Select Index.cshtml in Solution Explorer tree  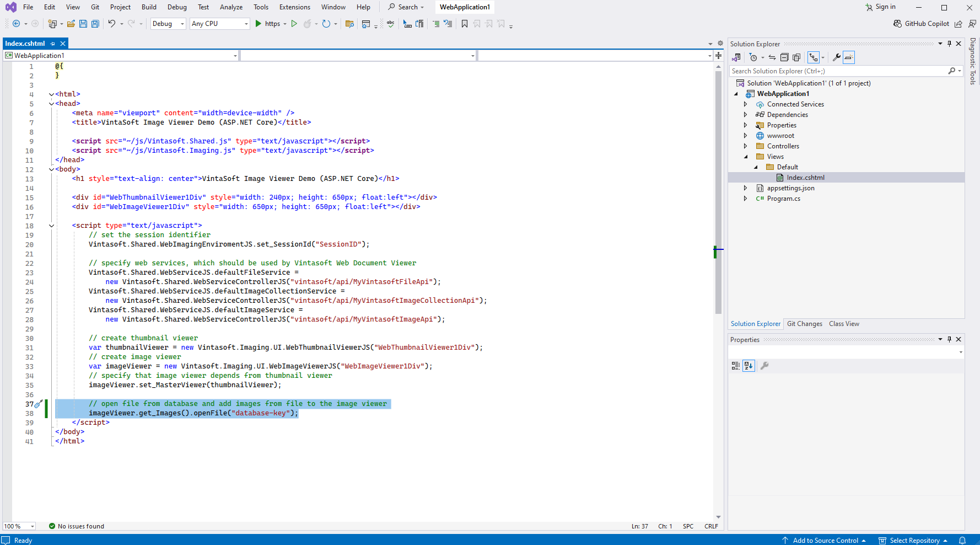[x=805, y=178]
